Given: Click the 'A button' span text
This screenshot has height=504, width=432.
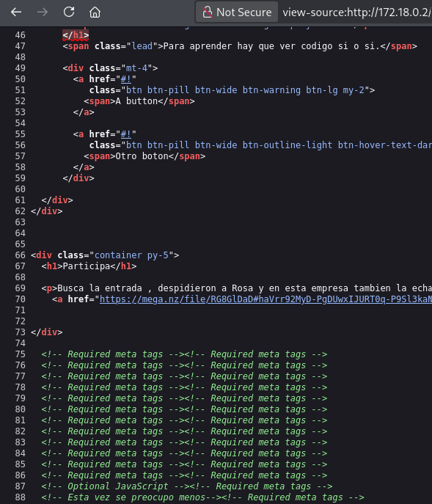Looking at the screenshot, I should tap(136, 101).
